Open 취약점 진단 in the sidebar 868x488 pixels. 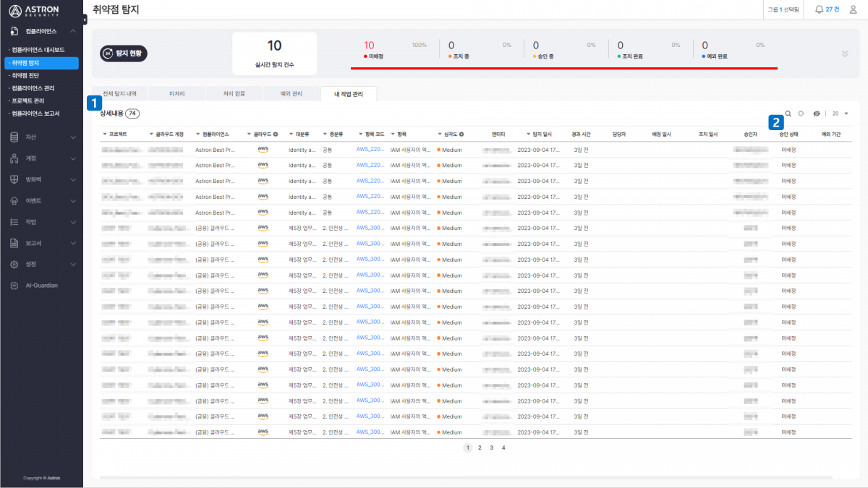[25, 75]
